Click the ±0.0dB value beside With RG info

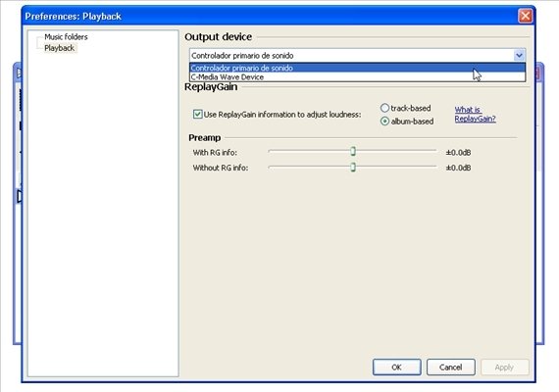pyautogui.click(x=458, y=153)
